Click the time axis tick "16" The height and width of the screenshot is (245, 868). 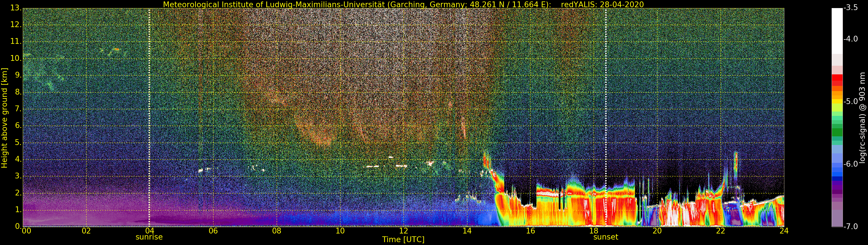tap(530, 231)
